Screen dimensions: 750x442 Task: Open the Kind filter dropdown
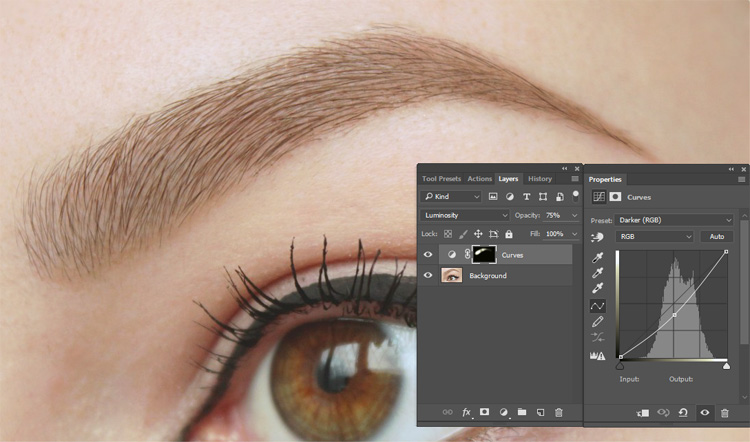(451, 197)
